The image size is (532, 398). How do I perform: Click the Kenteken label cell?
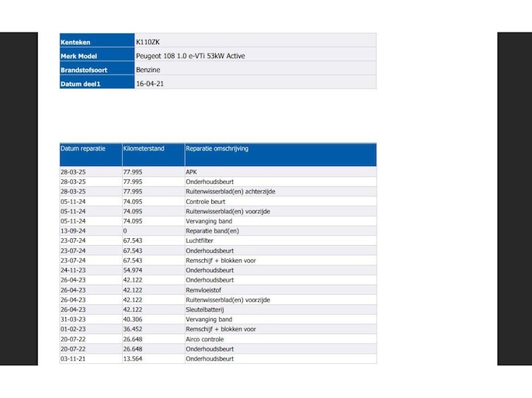point(97,40)
